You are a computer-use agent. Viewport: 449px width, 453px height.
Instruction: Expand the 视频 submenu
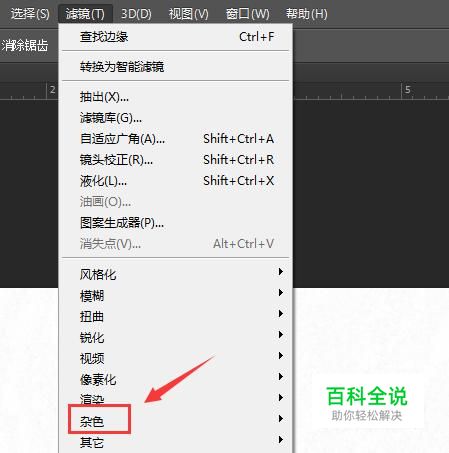[176, 358]
